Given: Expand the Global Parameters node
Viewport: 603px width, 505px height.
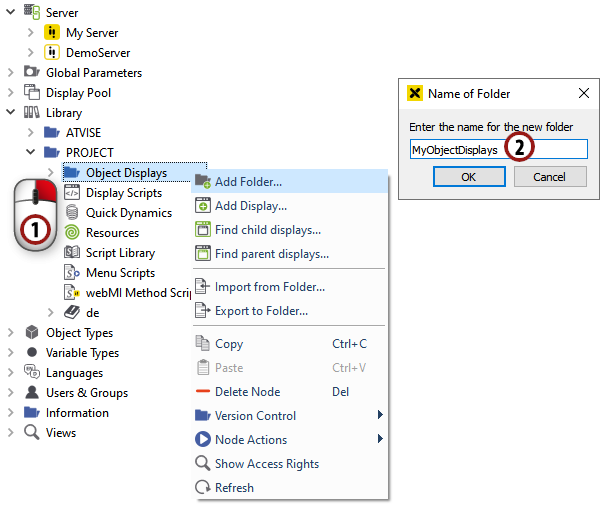Looking at the screenshot, I should (11, 72).
